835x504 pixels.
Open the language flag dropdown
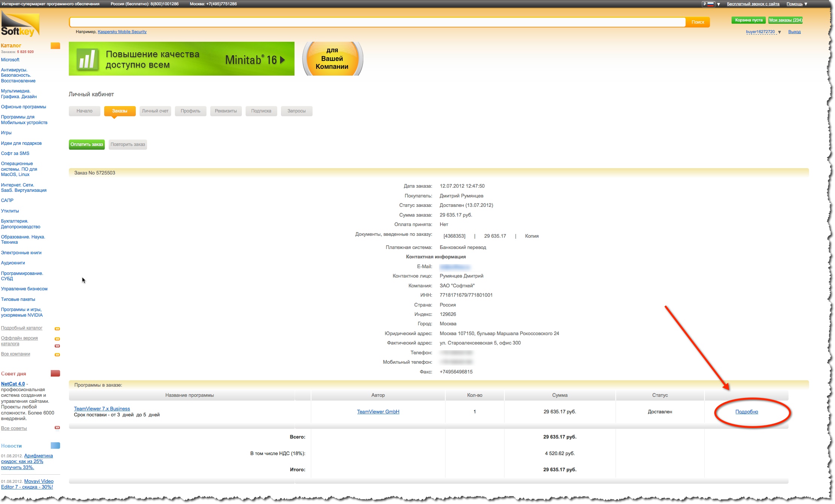(711, 4)
